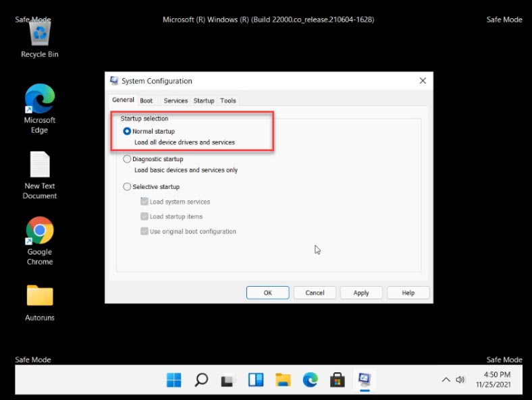This screenshot has width=532, height=400.
Task: Show hidden icons in system tray
Action: click(446, 380)
